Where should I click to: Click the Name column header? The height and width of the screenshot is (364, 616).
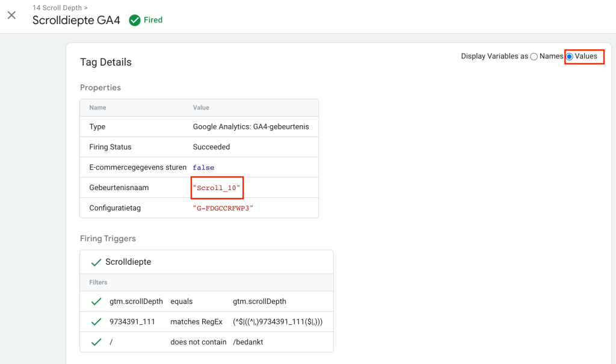coord(97,108)
